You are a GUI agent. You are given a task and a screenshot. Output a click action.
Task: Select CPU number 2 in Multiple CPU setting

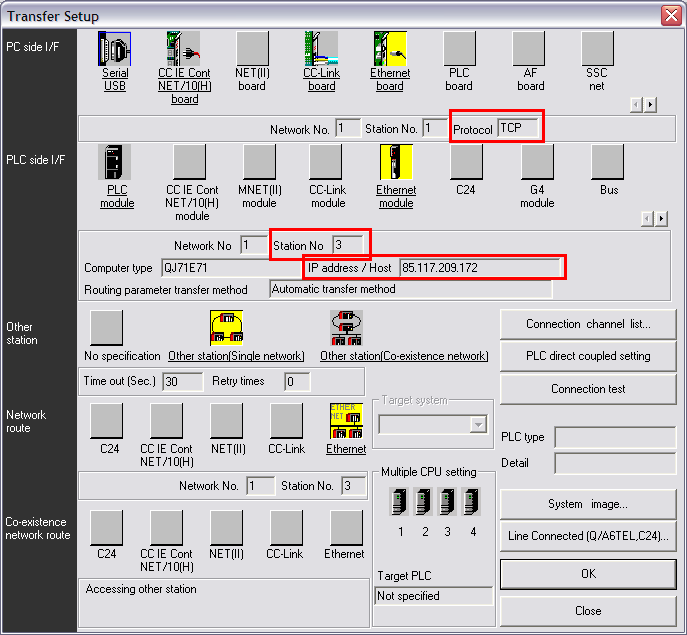423,501
